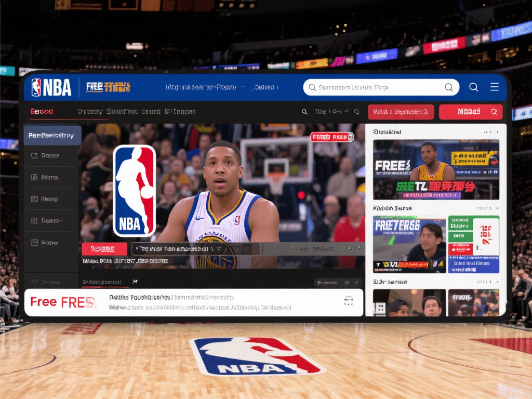Click the search magnifier right of the search box

[473, 87]
